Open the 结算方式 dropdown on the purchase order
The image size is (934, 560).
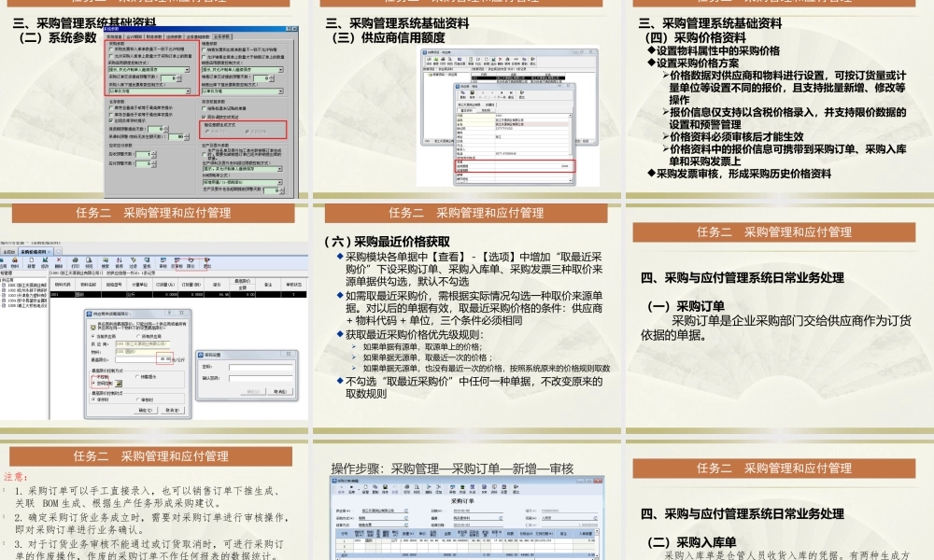click(405, 525)
